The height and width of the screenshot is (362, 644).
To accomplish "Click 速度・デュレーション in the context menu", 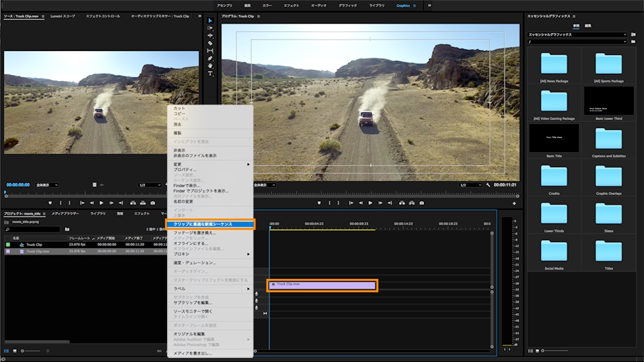I will pyautogui.click(x=195, y=263).
